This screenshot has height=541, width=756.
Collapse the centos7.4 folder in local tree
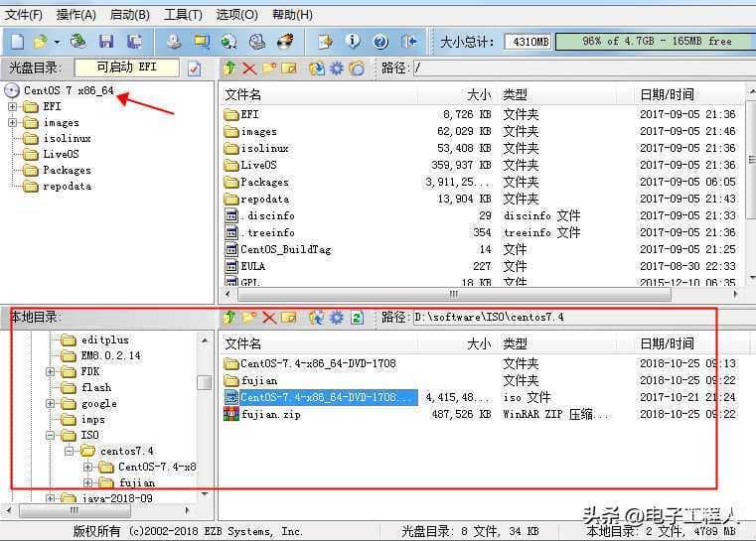[69, 452]
